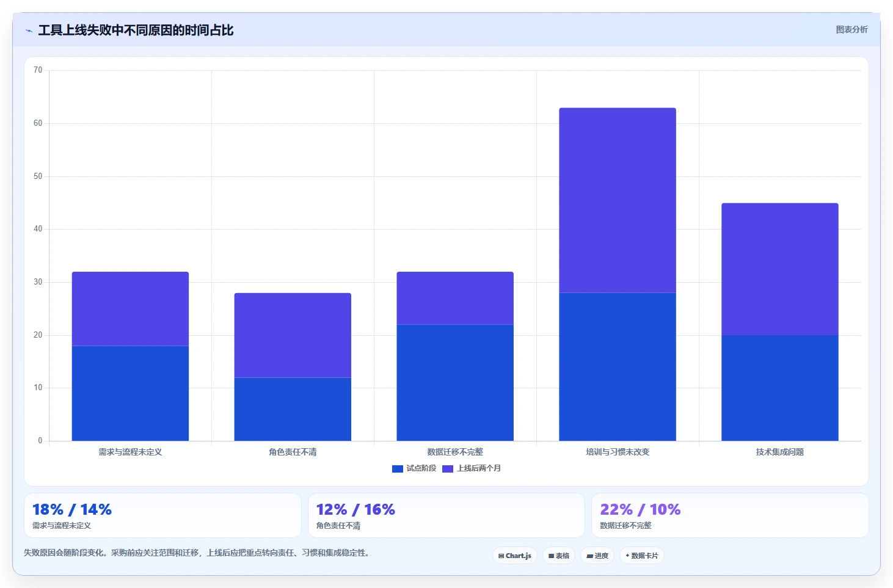The height and width of the screenshot is (588, 893).
Task: Click the 上线后两个月 bar segment for 技术集成问题
Action: pyautogui.click(x=780, y=269)
